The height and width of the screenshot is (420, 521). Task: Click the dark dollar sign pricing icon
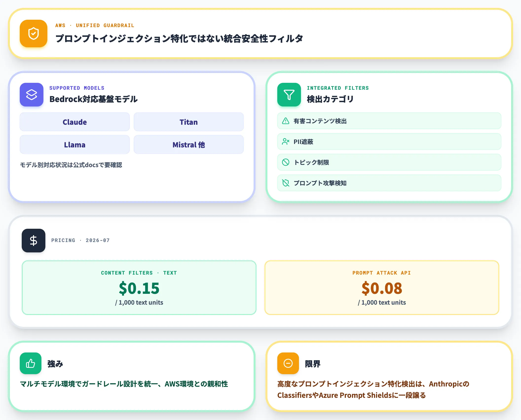[34, 241]
